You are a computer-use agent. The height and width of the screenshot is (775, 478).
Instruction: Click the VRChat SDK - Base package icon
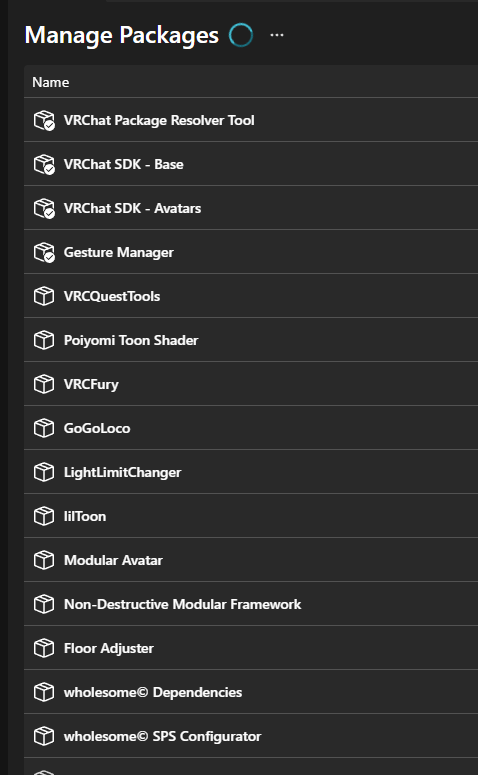pyautogui.click(x=44, y=164)
